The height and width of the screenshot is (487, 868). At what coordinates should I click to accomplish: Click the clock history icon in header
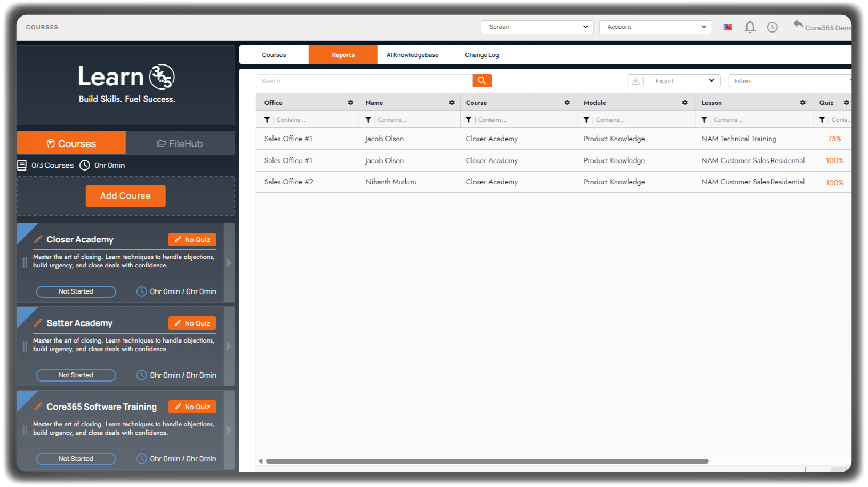point(772,27)
